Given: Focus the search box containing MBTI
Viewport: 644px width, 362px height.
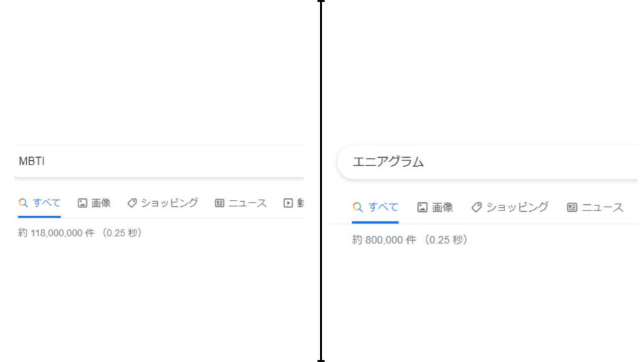Looking at the screenshot, I should click(x=157, y=162).
